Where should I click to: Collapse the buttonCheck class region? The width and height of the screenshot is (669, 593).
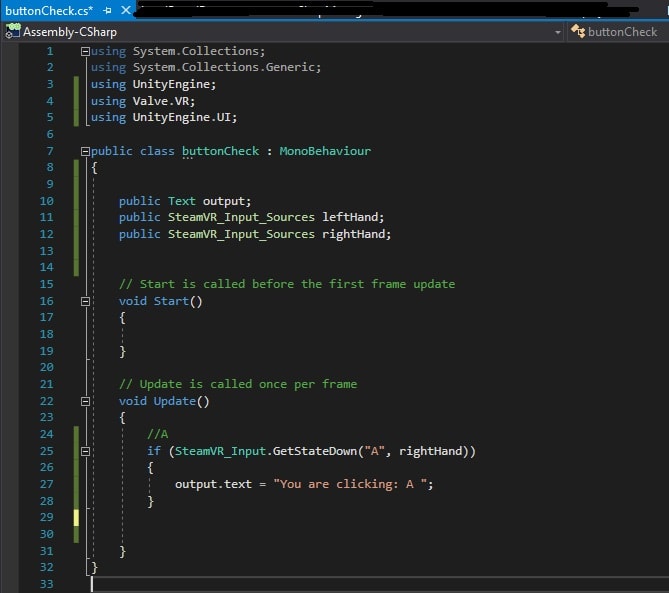[x=85, y=151]
